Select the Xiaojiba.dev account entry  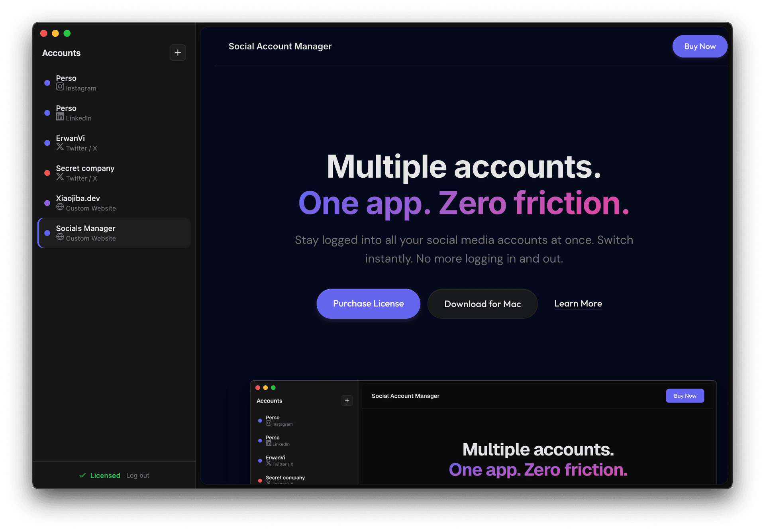(x=114, y=202)
